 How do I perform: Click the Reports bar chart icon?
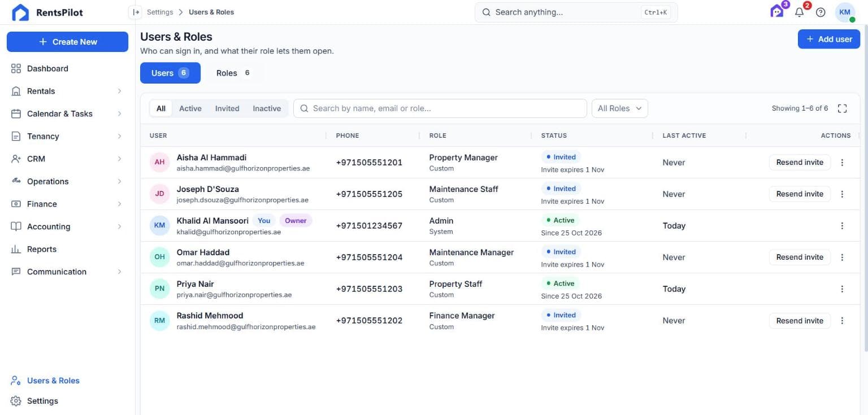coord(16,249)
